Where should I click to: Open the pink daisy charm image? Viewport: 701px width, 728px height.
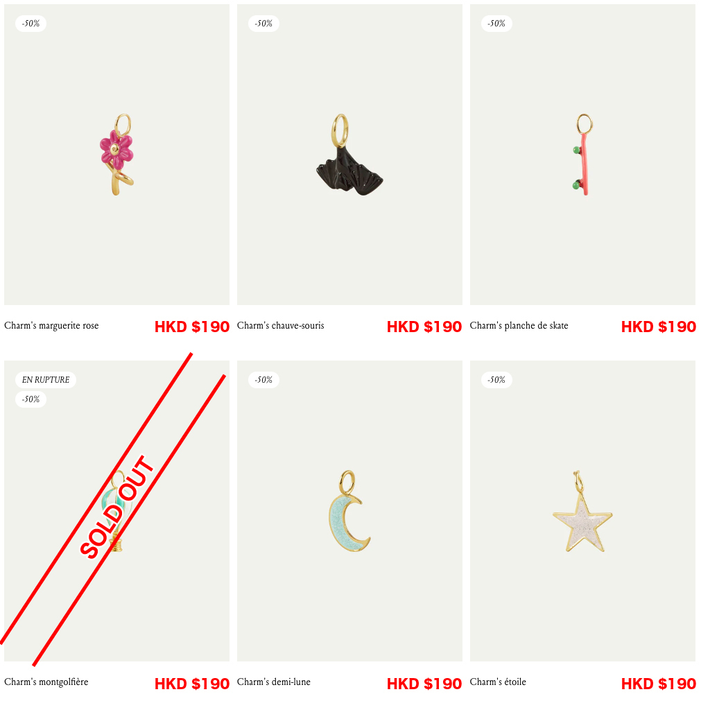pyautogui.click(x=116, y=155)
